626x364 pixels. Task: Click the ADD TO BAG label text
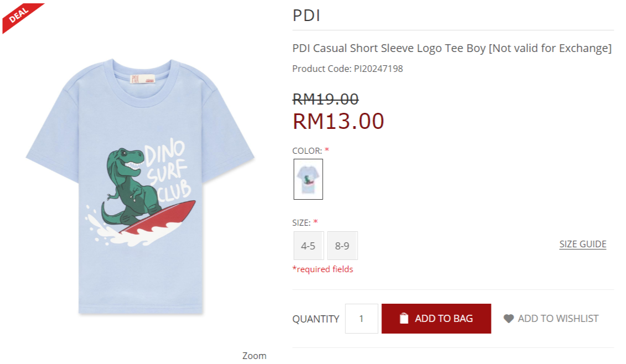443,319
